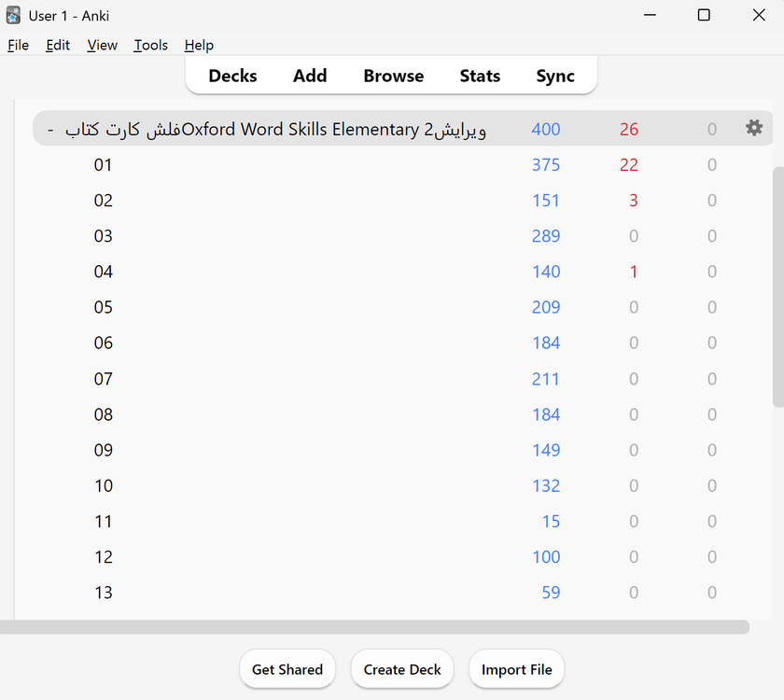Viewport: 784px width, 700px height.
Task: Open subdeck 07
Action: click(x=103, y=379)
